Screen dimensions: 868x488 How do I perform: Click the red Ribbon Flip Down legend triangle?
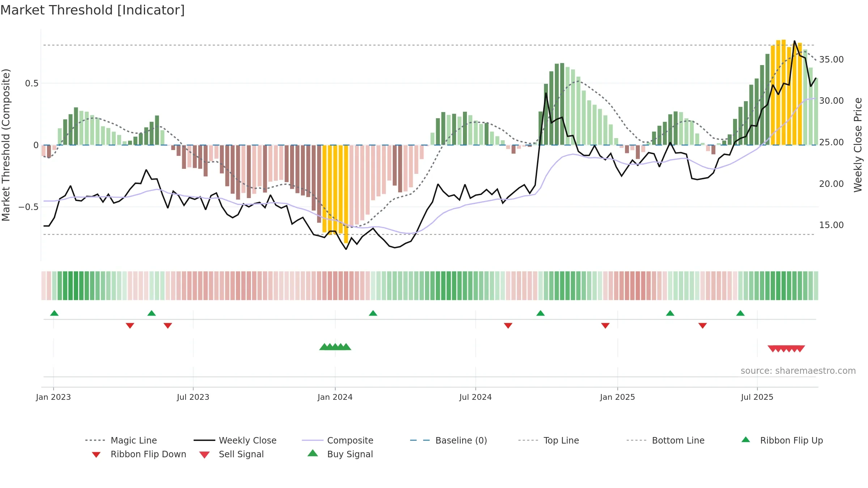(96, 455)
